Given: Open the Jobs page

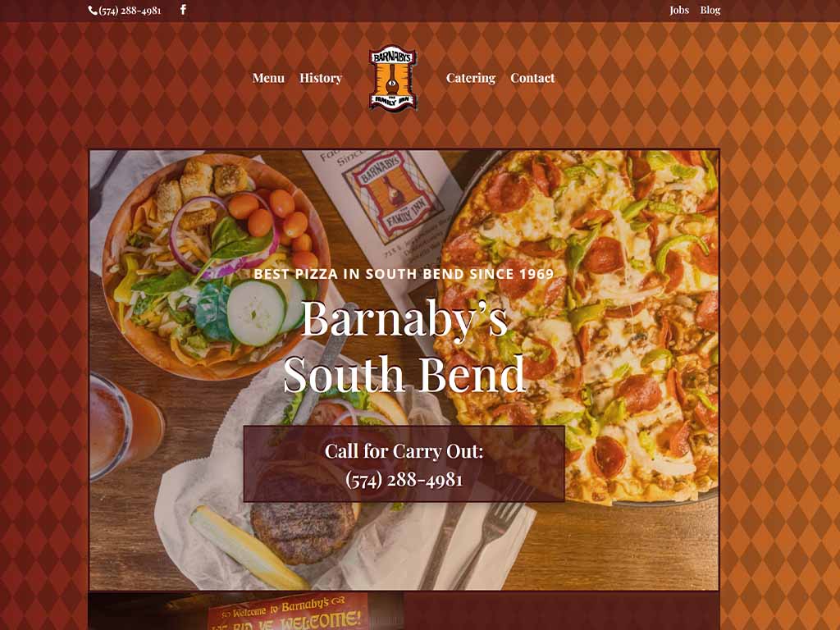Looking at the screenshot, I should click(x=678, y=10).
